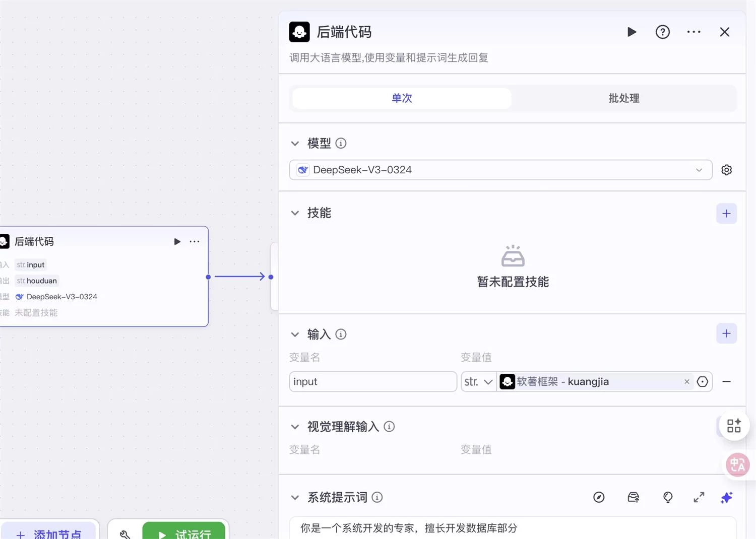756x539 pixels.
Task: Switch to the 批处理 tab
Action: click(x=623, y=98)
